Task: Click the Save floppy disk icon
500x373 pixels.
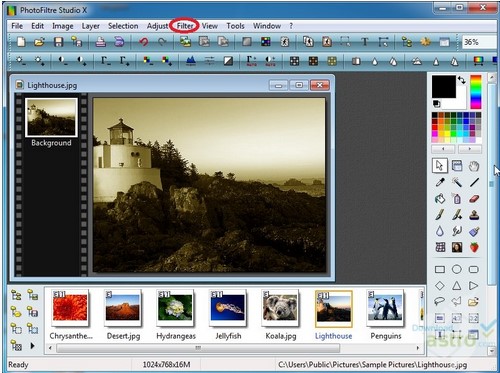Action: click(59, 42)
